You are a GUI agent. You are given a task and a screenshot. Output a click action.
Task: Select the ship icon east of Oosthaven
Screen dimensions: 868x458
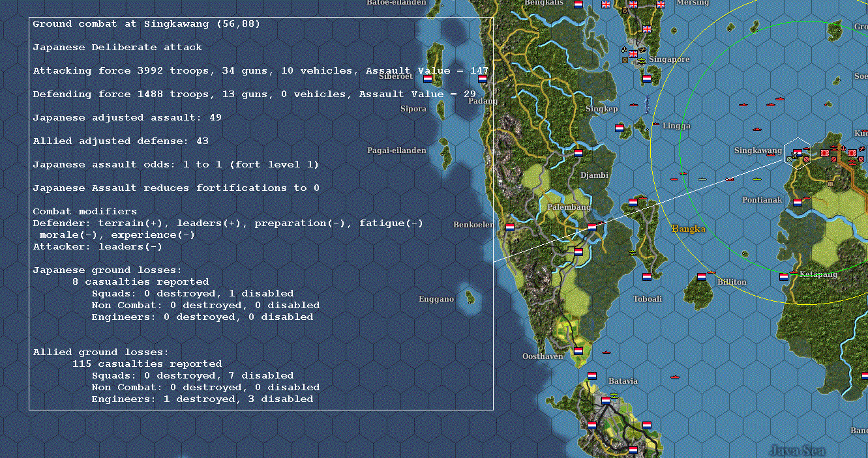pyautogui.click(x=606, y=352)
